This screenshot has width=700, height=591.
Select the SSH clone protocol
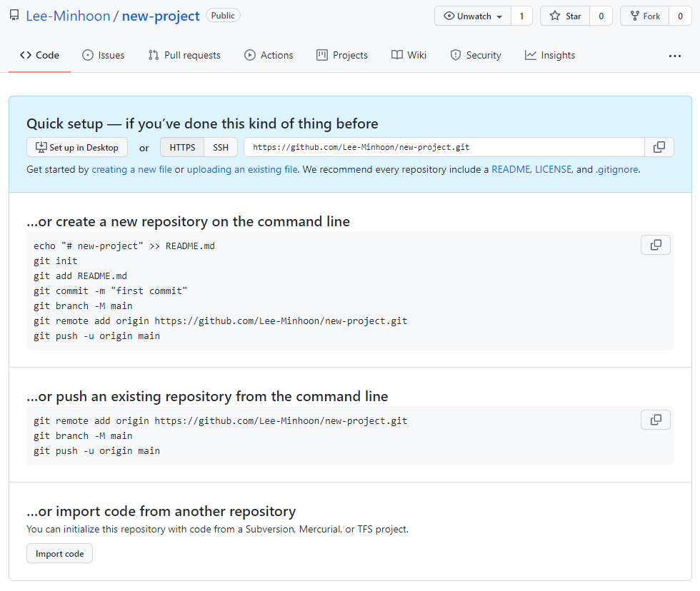point(221,148)
